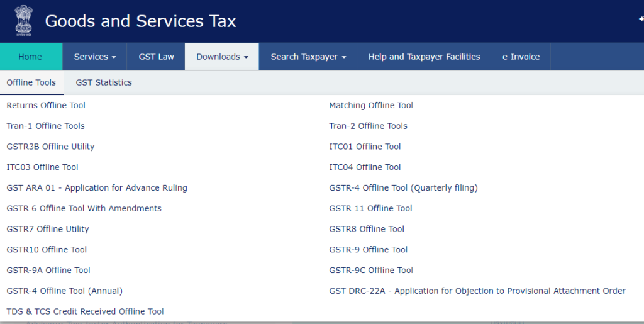Open GST DRC-22A Provisional Attachment Objection link
Screen dimensions: 644x324
477,291
